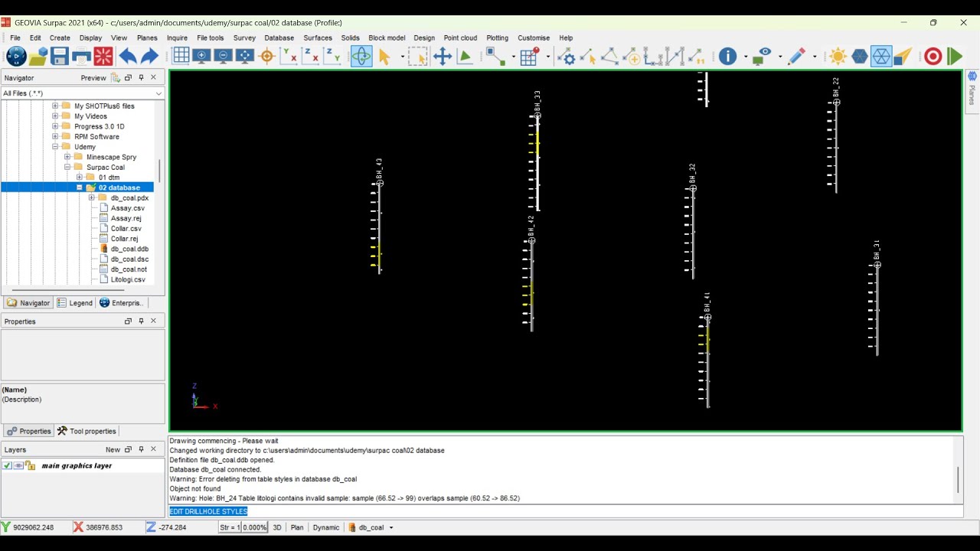The image size is (980, 551).
Task: Close the Navigator panel
Action: (153, 77)
